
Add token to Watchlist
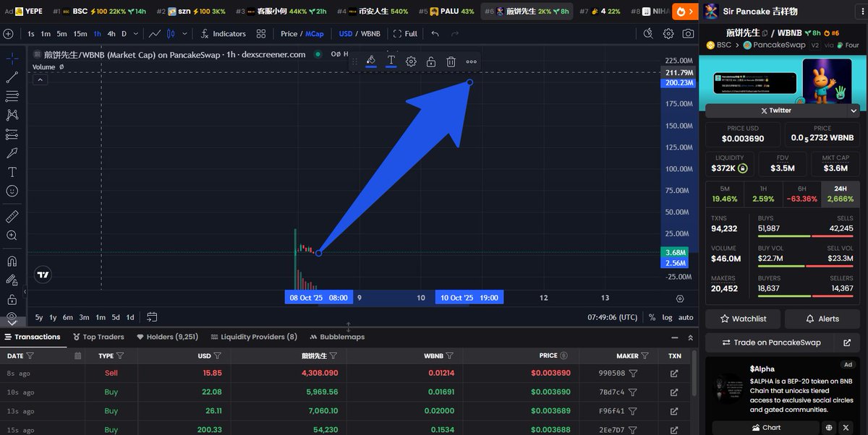(x=743, y=318)
